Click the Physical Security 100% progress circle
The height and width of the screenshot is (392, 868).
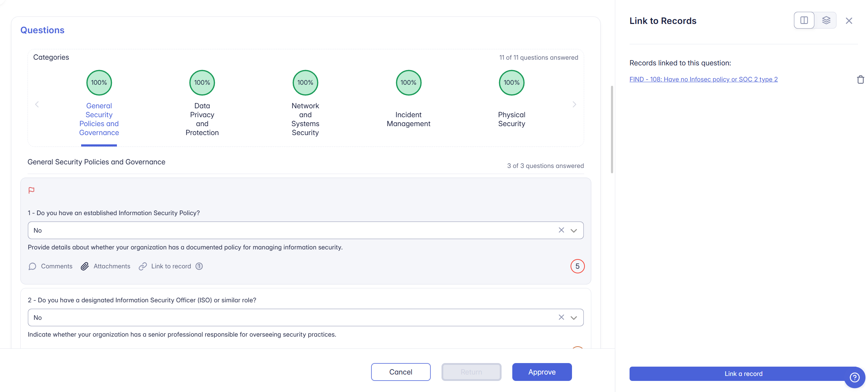click(512, 83)
